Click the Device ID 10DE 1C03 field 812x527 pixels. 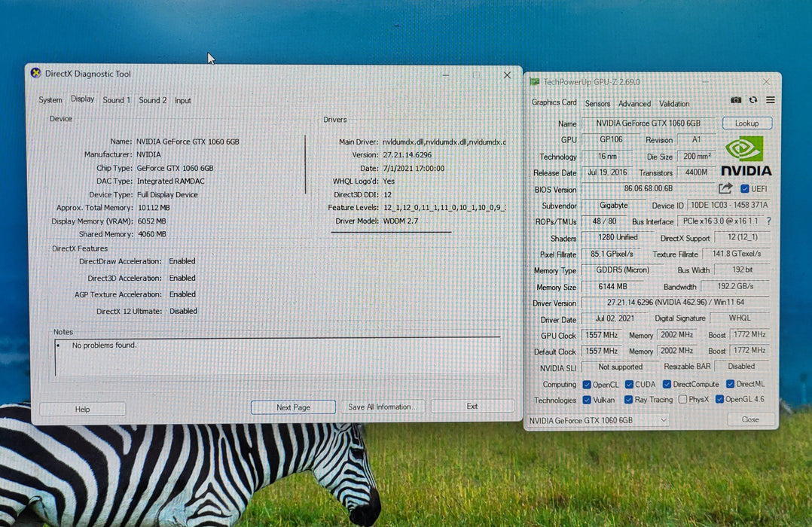coord(729,205)
